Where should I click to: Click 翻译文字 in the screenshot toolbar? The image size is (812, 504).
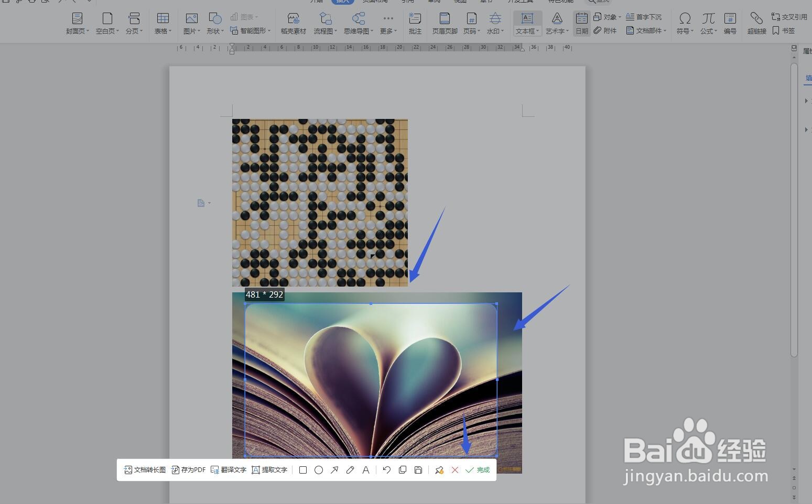coord(229,470)
